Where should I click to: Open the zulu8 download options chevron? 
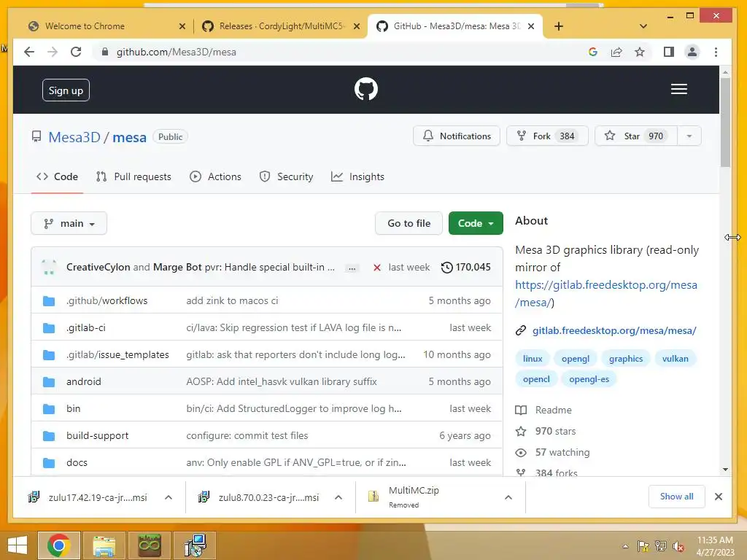338,497
